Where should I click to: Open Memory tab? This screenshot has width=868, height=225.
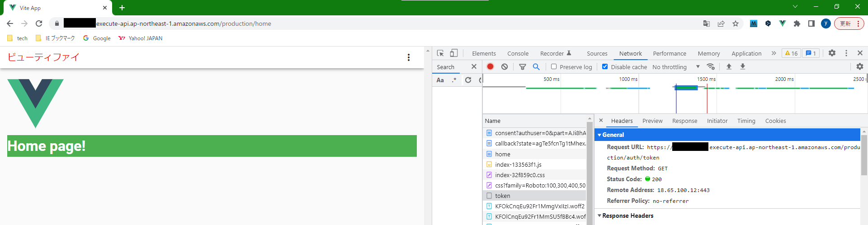[x=708, y=53]
